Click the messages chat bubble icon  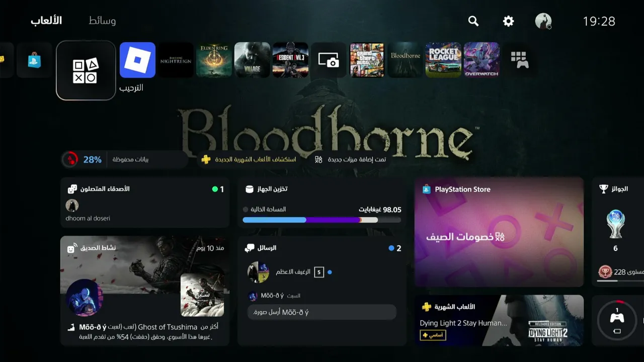[x=250, y=248]
